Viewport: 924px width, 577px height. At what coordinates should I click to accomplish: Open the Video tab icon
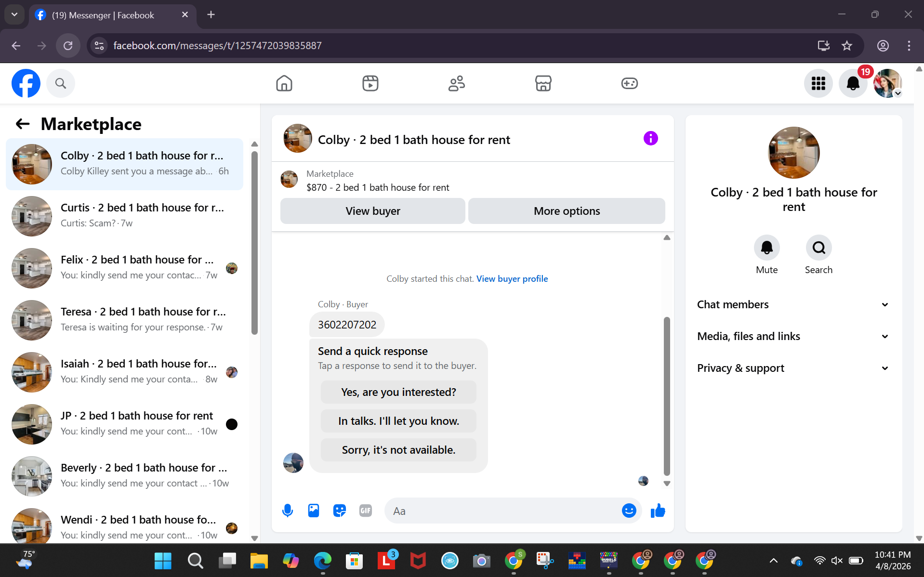(x=370, y=83)
